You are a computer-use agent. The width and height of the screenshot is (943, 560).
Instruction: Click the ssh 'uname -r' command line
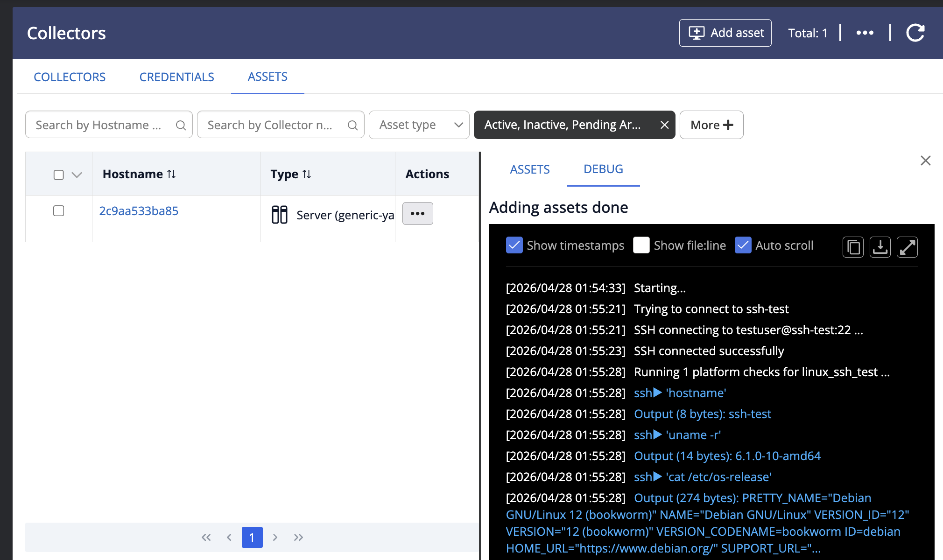(x=677, y=435)
